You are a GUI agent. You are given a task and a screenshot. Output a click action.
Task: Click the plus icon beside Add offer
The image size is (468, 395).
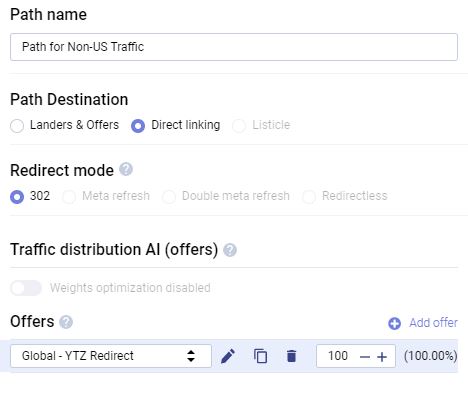point(394,323)
